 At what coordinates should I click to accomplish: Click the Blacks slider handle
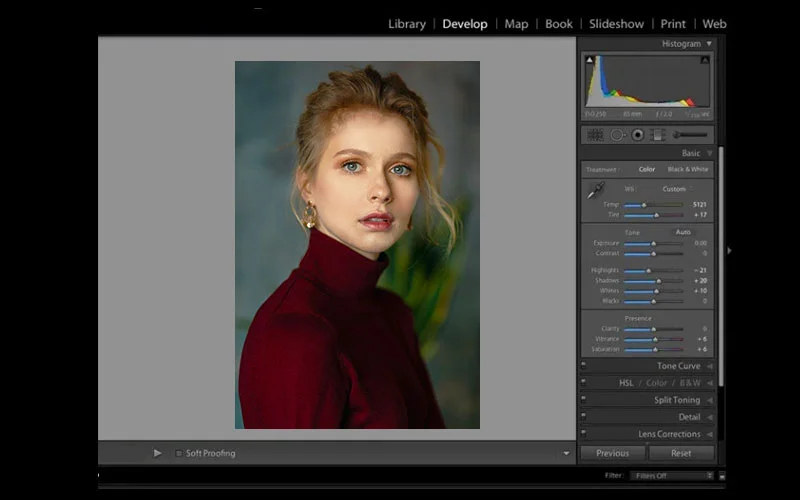coord(654,302)
